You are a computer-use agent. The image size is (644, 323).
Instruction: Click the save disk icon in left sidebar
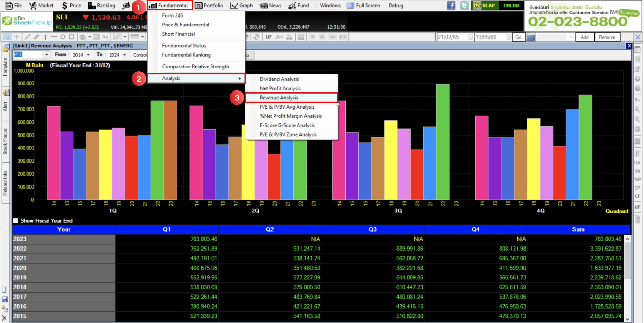4,299
